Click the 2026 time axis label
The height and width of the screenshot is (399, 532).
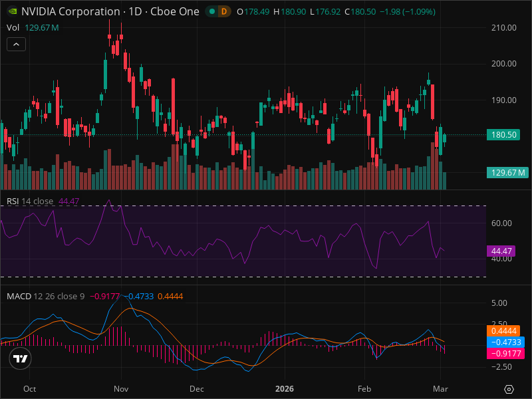click(x=285, y=389)
